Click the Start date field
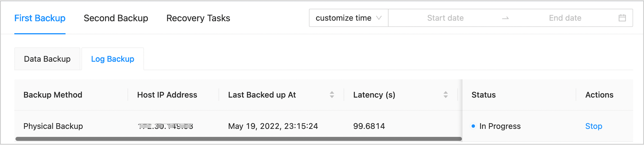Viewport: 644px width, 145px height. (x=445, y=18)
